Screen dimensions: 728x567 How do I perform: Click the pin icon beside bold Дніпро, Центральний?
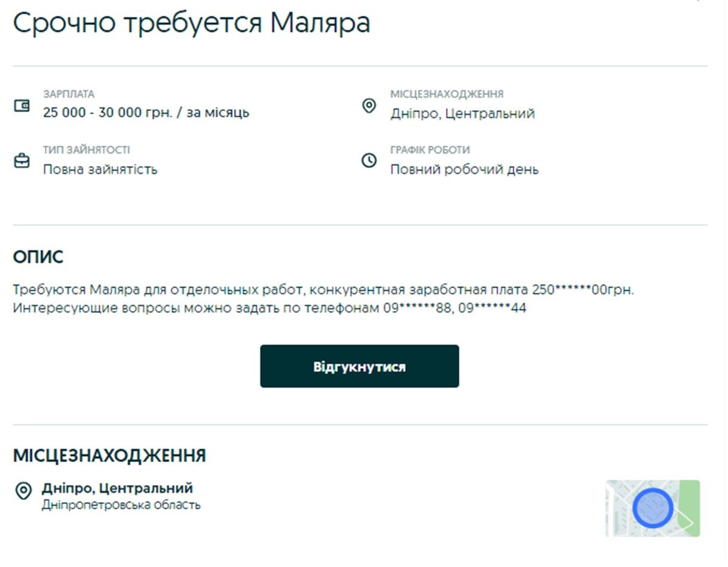coord(23,491)
